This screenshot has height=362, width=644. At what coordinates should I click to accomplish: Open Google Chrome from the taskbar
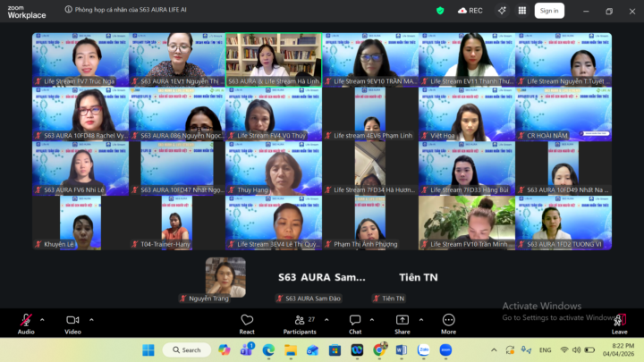click(x=379, y=350)
